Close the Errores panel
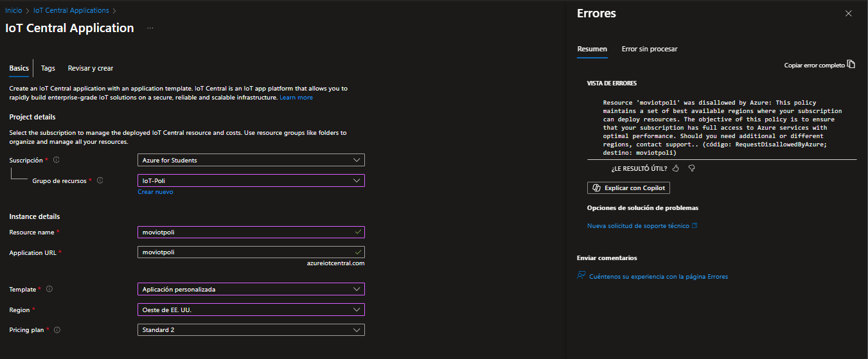The image size is (868, 359). point(849,13)
